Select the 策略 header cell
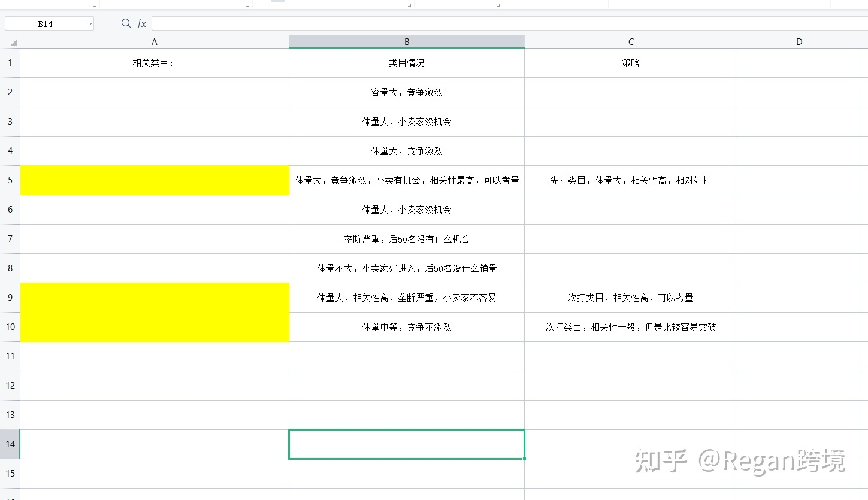 [630, 62]
